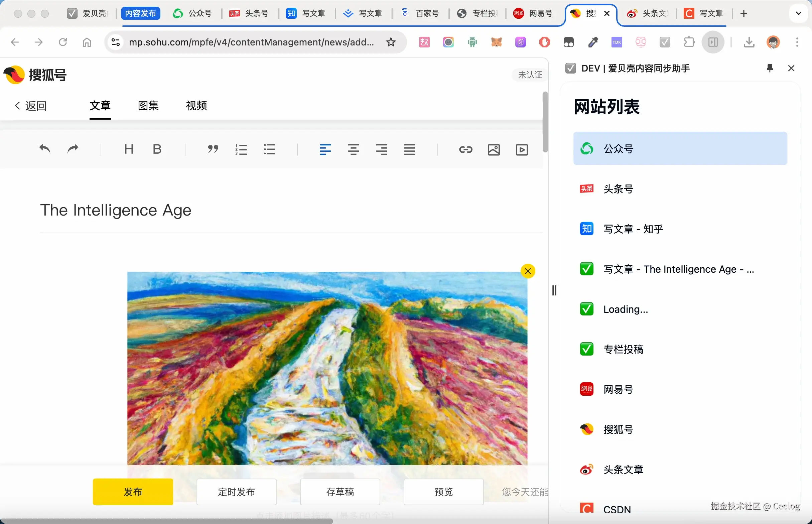Viewport: 812px width, 524px height.
Task: Expand the tab search dropdown arrow
Action: [x=798, y=14]
